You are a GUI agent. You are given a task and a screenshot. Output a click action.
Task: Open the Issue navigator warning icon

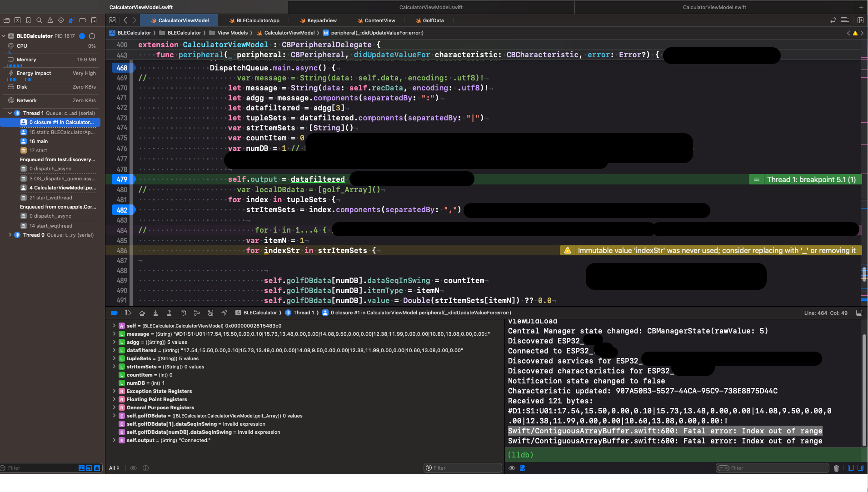pos(50,20)
